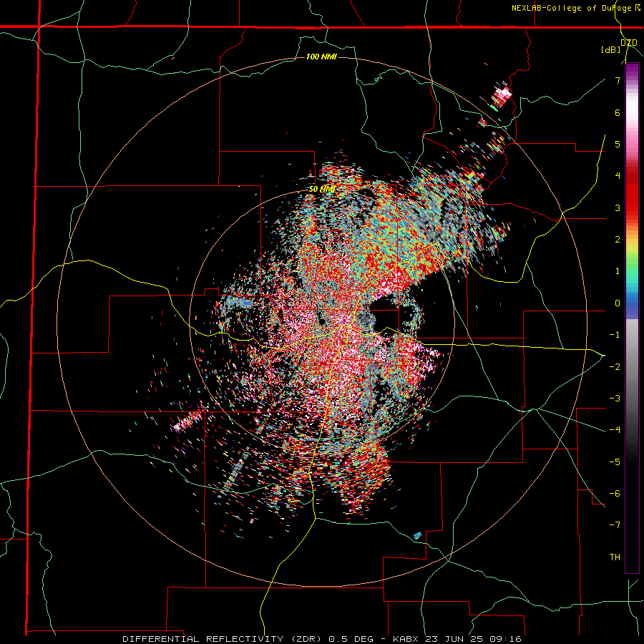
Task: Click the -4 value on the color scale
Action: [615, 430]
